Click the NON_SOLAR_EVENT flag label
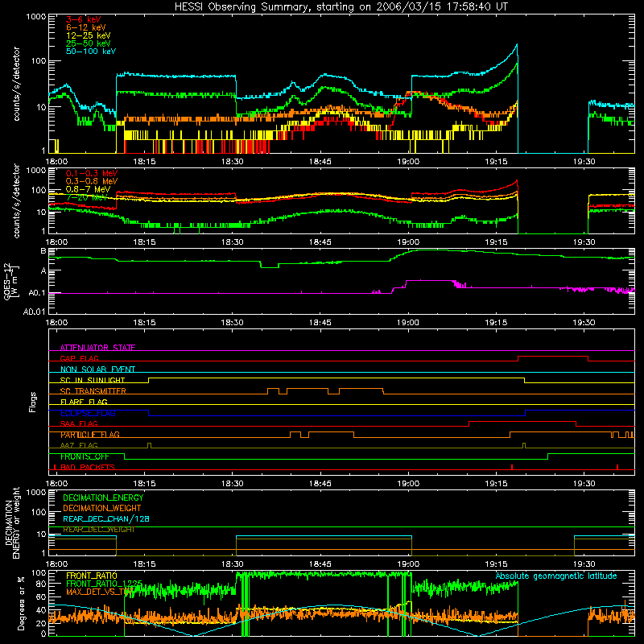 97,369
